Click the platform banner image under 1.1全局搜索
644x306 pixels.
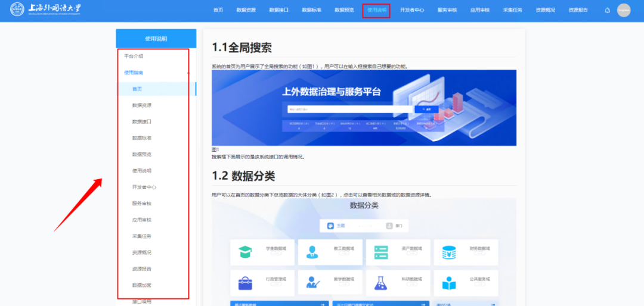tap(364, 108)
